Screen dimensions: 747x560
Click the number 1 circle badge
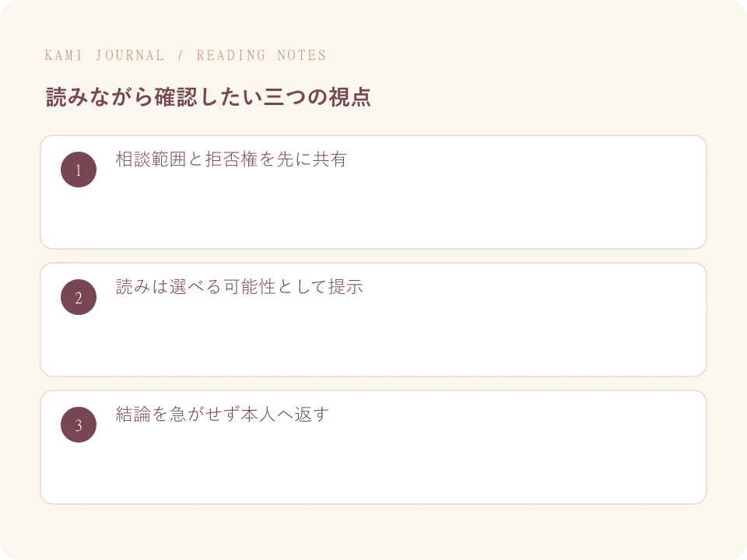[79, 170]
